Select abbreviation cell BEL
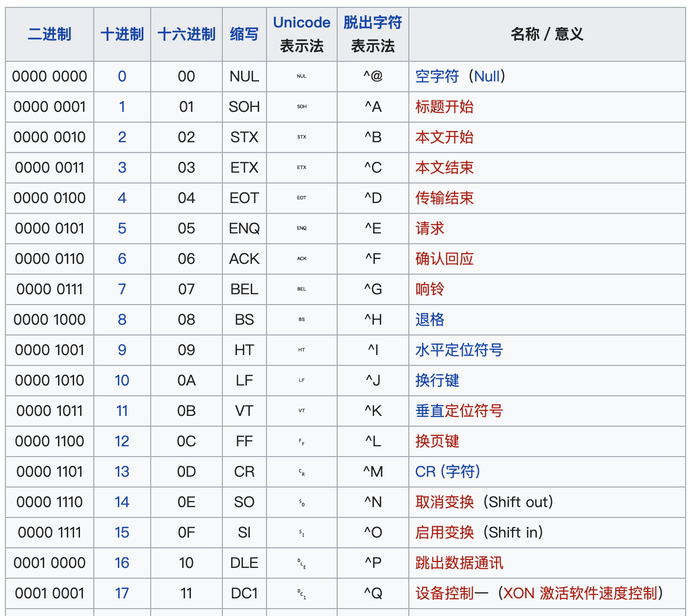Screen dimensions: 692x616 click(x=244, y=289)
